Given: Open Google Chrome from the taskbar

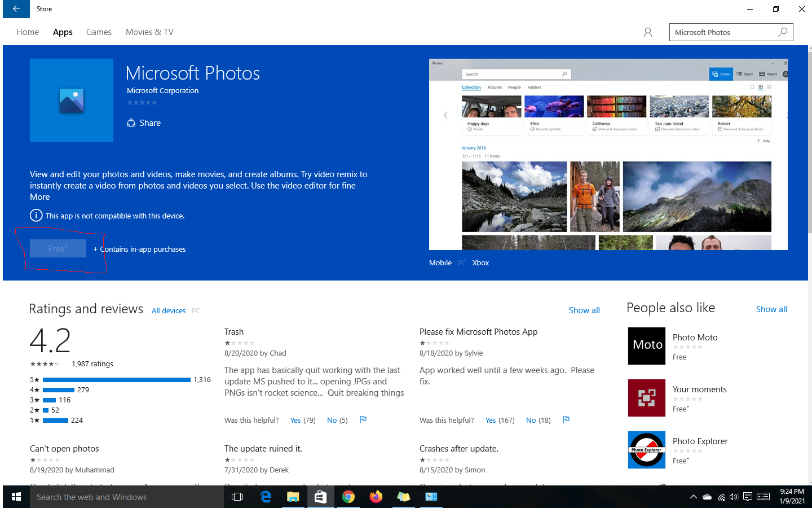Looking at the screenshot, I should [x=348, y=497].
